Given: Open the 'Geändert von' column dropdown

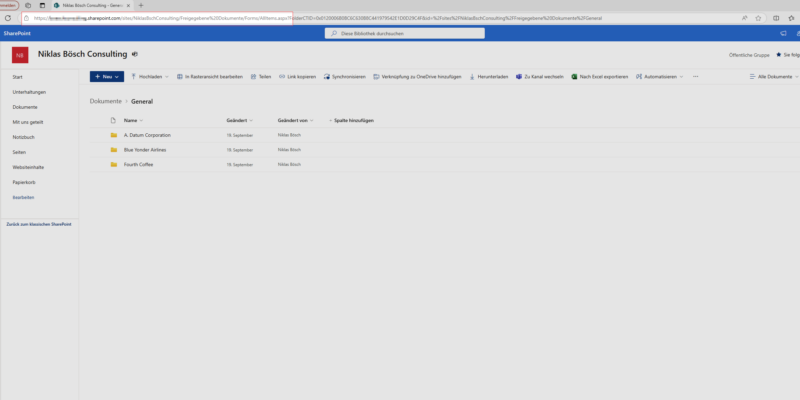Looking at the screenshot, I should pos(295,120).
